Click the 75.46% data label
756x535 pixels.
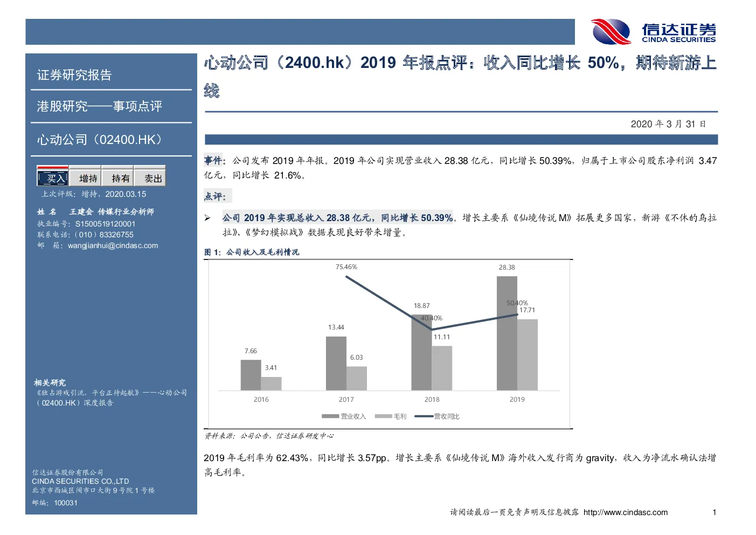point(346,267)
